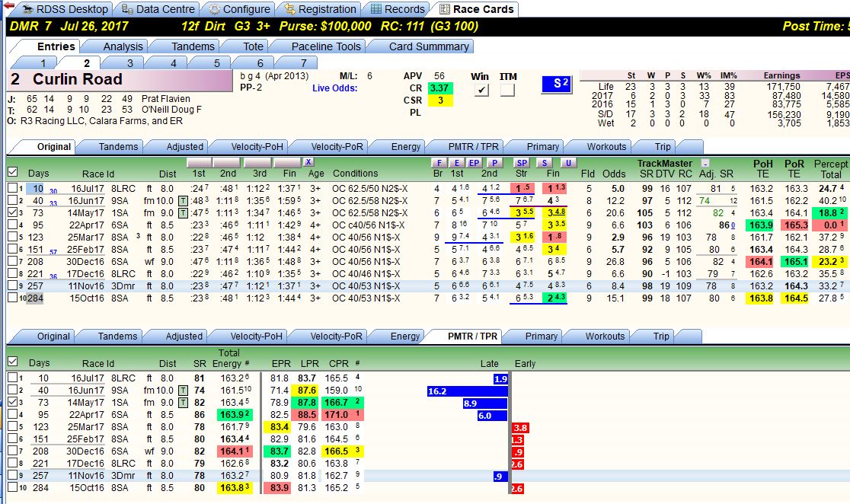The height and width of the screenshot is (504, 850).
Task: Uncheck row 3 14May17 in PMTR/TPR table
Action: pyautogui.click(x=12, y=402)
